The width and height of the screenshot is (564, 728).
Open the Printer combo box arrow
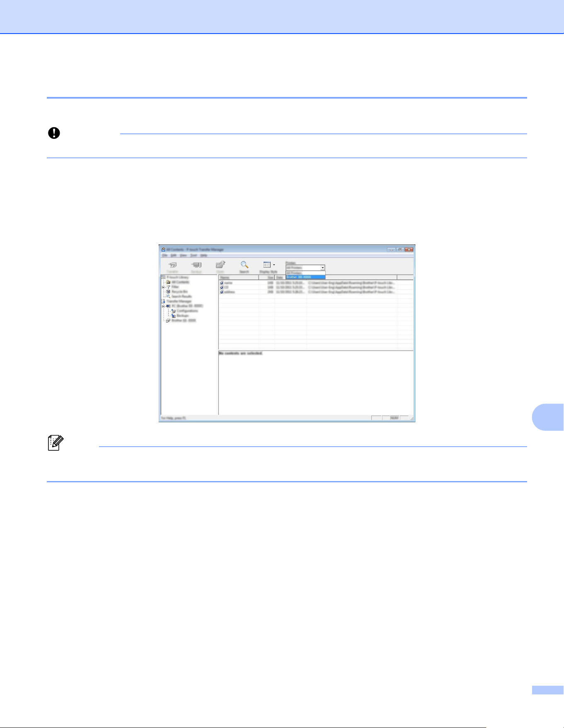tap(322, 268)
